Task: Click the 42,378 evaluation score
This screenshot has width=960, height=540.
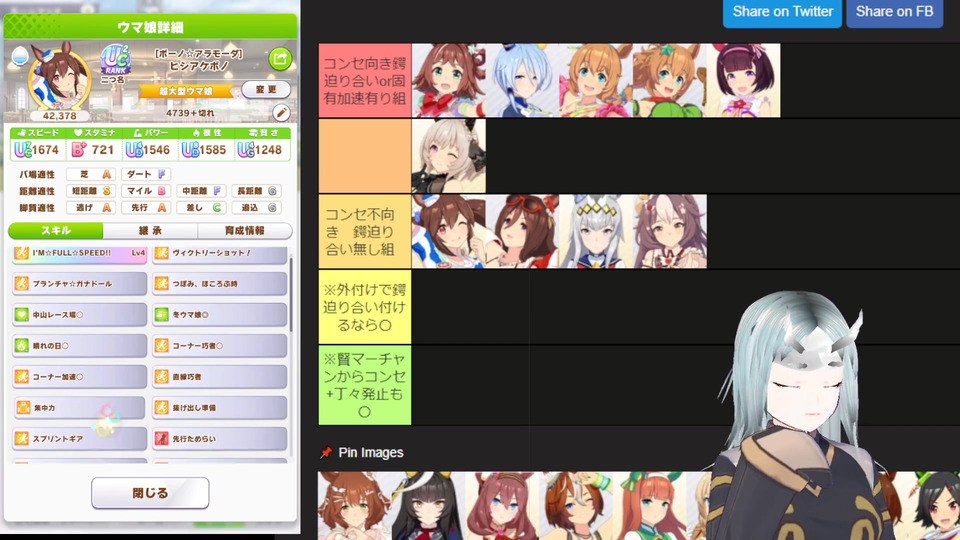Action: tap(59, 116)
